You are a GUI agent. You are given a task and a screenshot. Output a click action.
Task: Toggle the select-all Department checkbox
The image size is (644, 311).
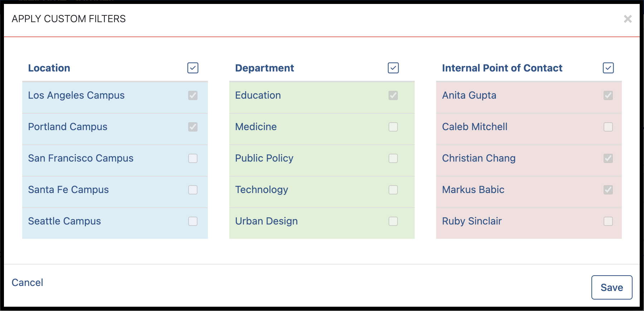tap(393, 68)
